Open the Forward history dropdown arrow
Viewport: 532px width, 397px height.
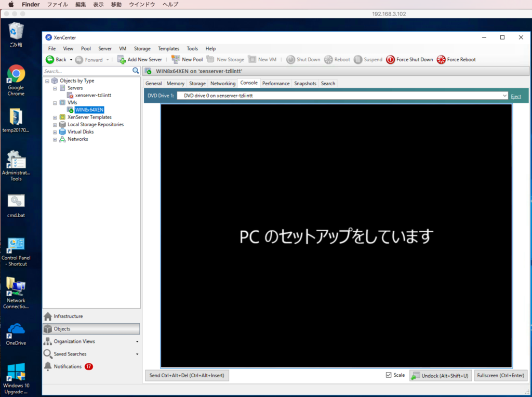(108, 60)
